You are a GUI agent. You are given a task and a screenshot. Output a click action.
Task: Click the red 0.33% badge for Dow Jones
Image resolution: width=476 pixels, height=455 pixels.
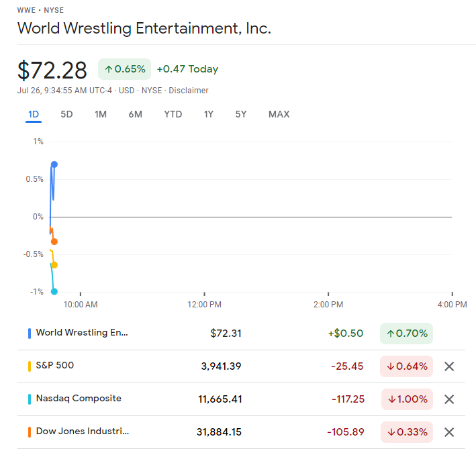click(x=407, y=432)
